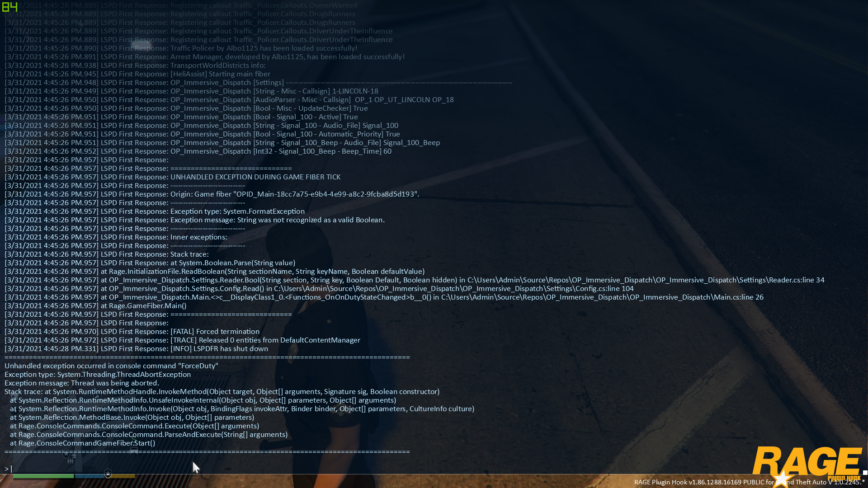Click the ForceDuty unhandled exception line

point(111,366)
